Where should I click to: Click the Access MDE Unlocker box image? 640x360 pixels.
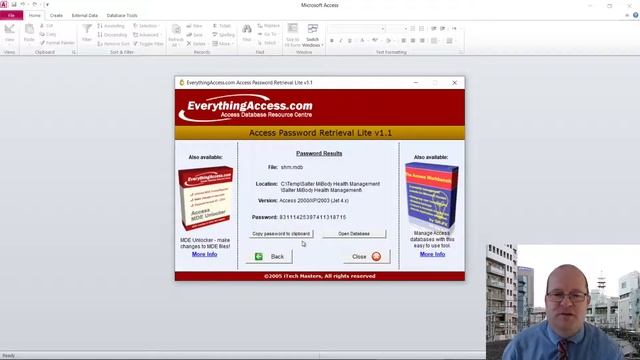tap(206, 198)
